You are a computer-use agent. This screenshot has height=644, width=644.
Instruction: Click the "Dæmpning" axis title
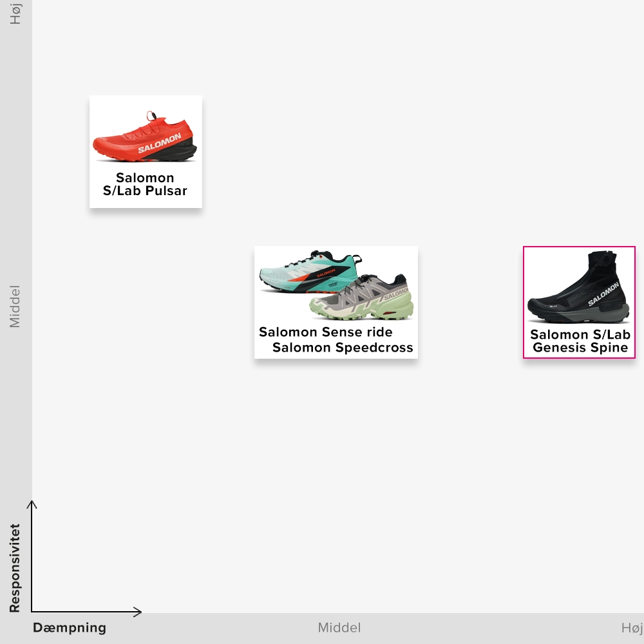(x=70, y=628)
